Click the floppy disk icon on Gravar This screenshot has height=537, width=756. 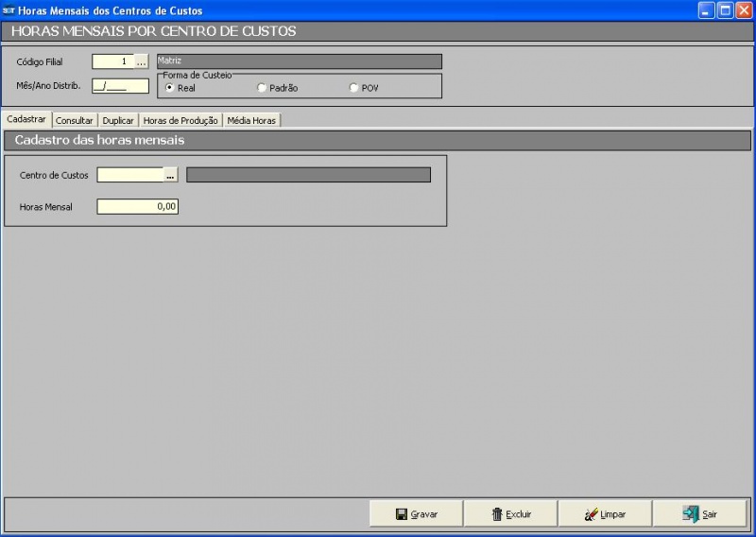[402, 514]
